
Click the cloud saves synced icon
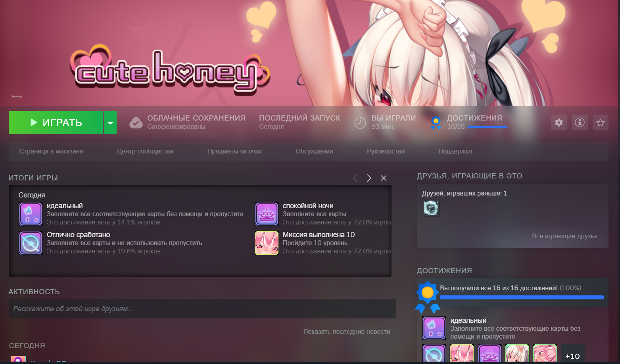pyautogui.click(x=136, y=123)
